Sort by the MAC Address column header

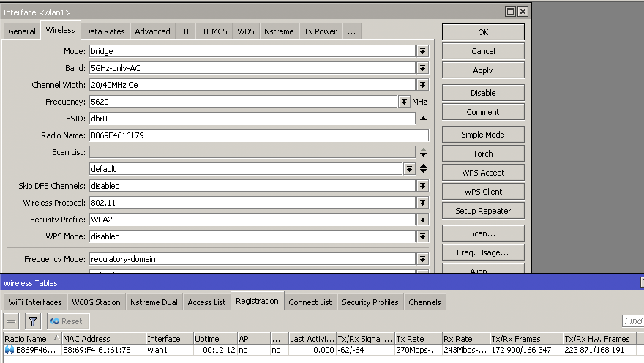[x=104, y=339]
